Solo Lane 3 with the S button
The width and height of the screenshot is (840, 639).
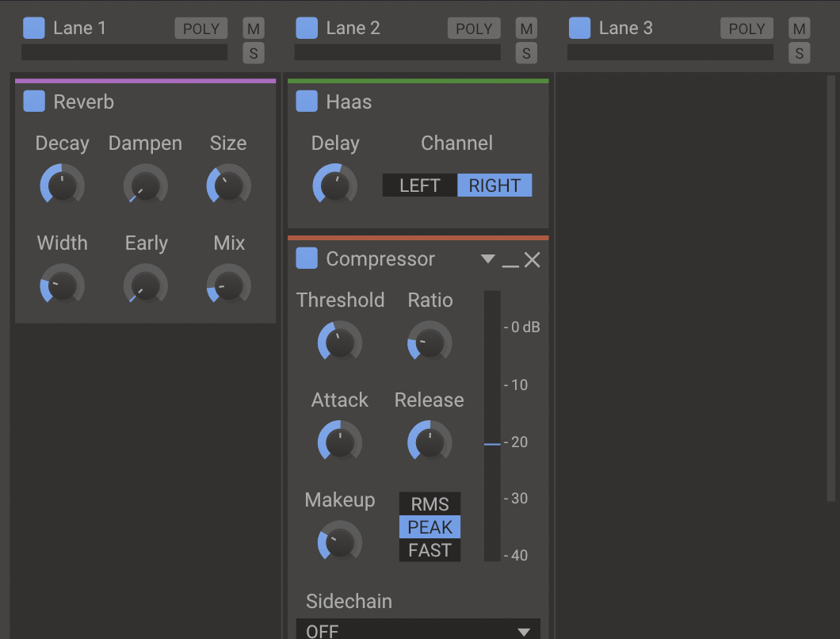pyautogui.click(x=800, y=53)
